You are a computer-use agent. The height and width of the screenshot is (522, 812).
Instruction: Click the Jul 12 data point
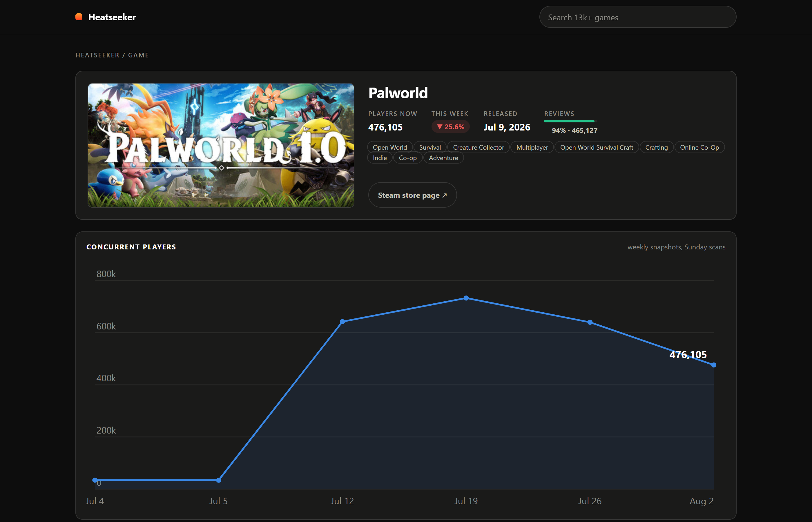point(342,321)
